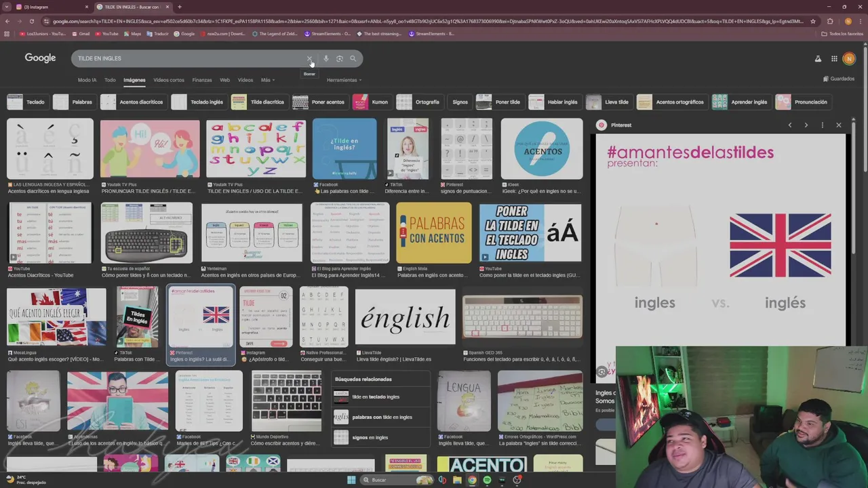Open the weather widget on the taskbar
The width and height of the screenshot is (868, 488).
tap(26, 480)
